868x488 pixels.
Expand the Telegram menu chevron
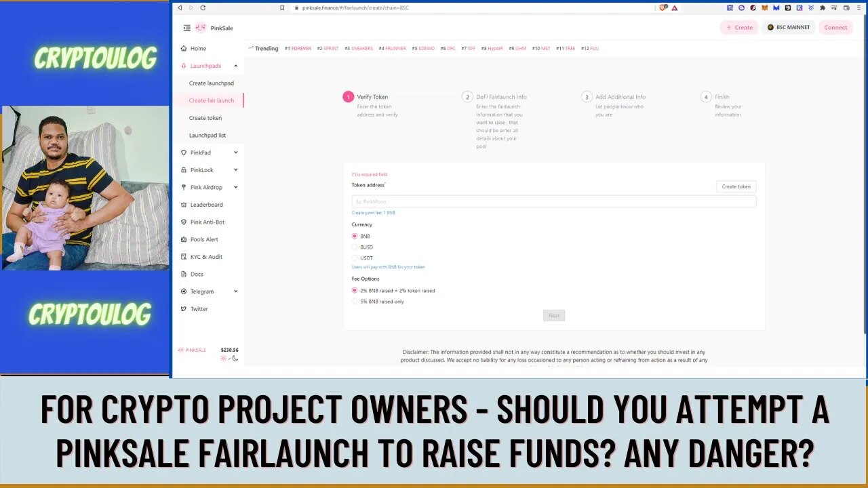tap(235, 291)
